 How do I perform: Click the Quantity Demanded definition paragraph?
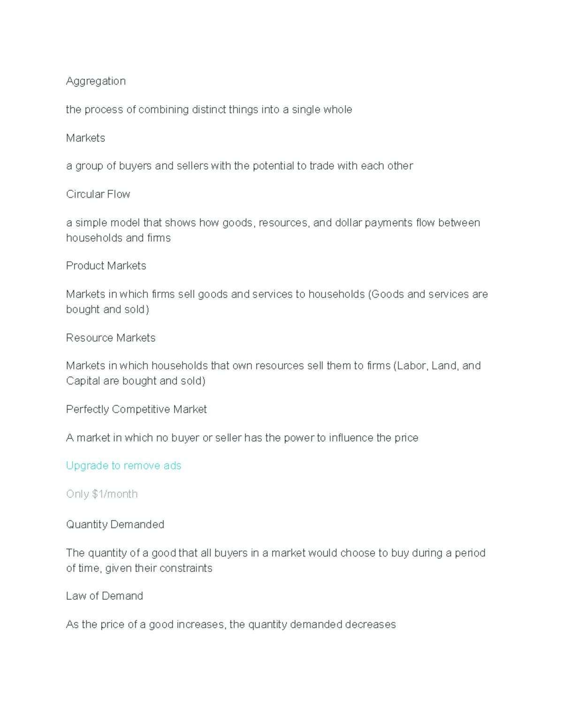click(x=276, y=560)
